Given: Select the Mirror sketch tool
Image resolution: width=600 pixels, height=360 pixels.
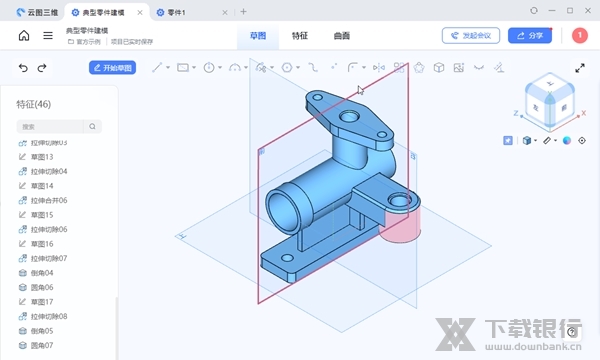Looking at the screenshot, I should click(x=379, y=68).
